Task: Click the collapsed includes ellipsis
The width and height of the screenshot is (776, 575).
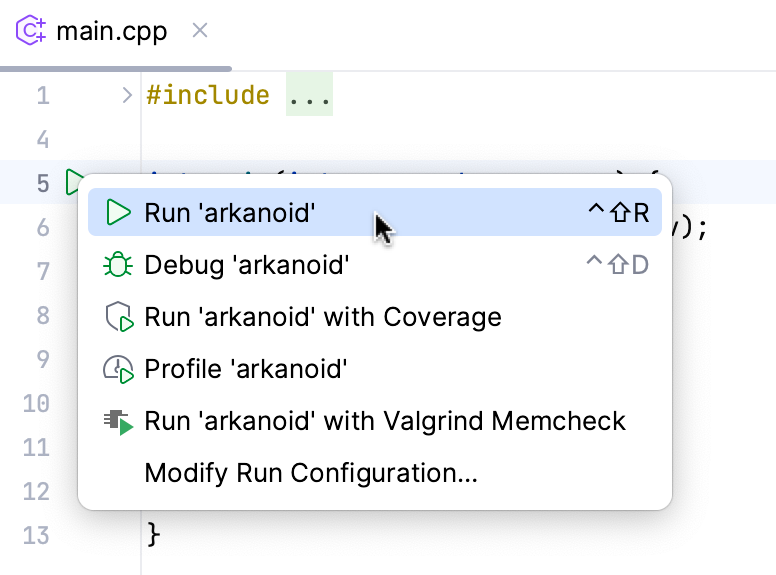Action: pos(309,96)
